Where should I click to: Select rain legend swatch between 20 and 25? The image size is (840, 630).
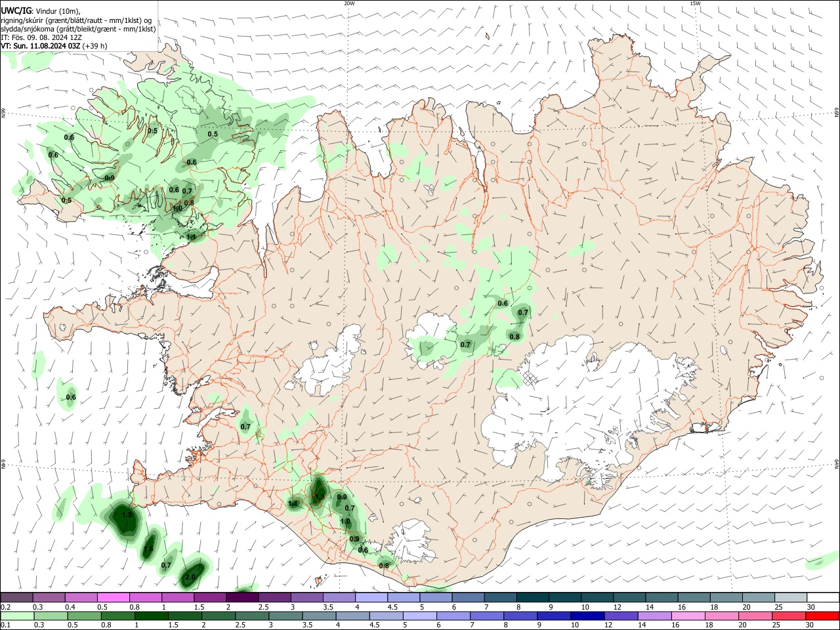coord(755,616)
